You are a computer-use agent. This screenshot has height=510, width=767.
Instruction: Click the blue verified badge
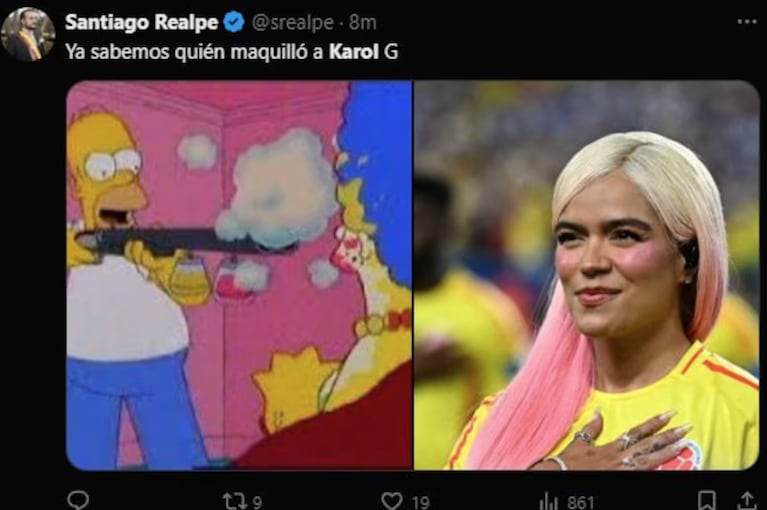tap(232, 22)
